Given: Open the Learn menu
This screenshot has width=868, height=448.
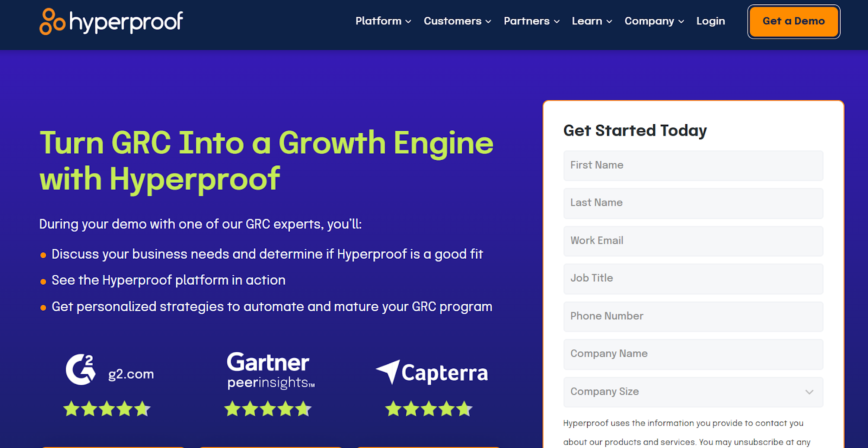Looking at the screenshot, I should [592, 21].
